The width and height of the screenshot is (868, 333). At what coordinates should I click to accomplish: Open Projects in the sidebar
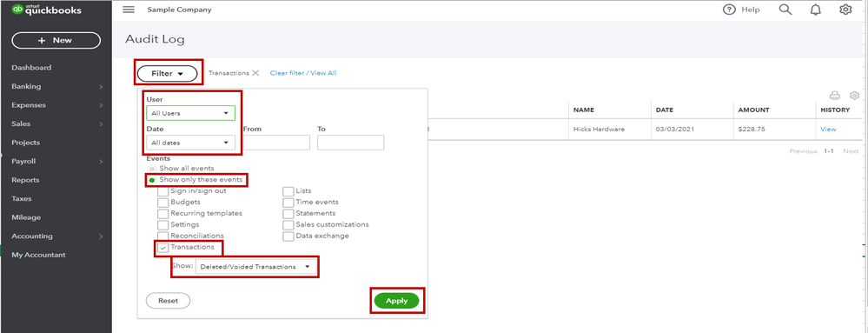click(x=25, y=143)
